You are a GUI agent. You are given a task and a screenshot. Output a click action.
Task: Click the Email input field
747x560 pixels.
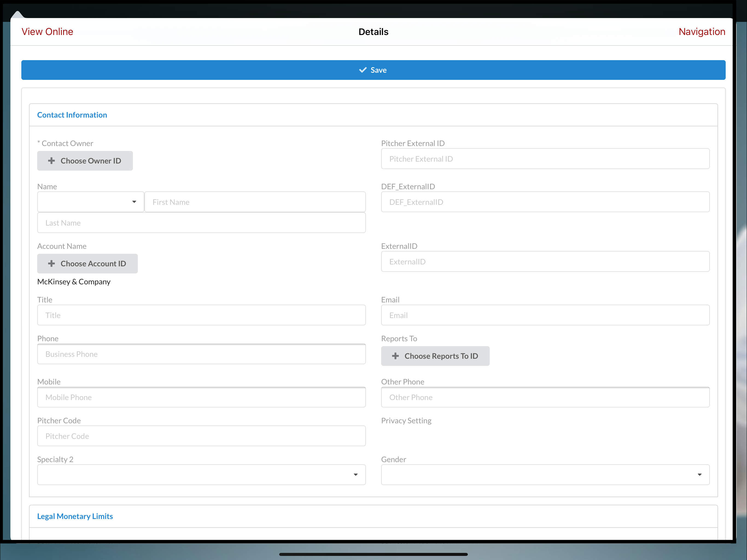[545, 315]
